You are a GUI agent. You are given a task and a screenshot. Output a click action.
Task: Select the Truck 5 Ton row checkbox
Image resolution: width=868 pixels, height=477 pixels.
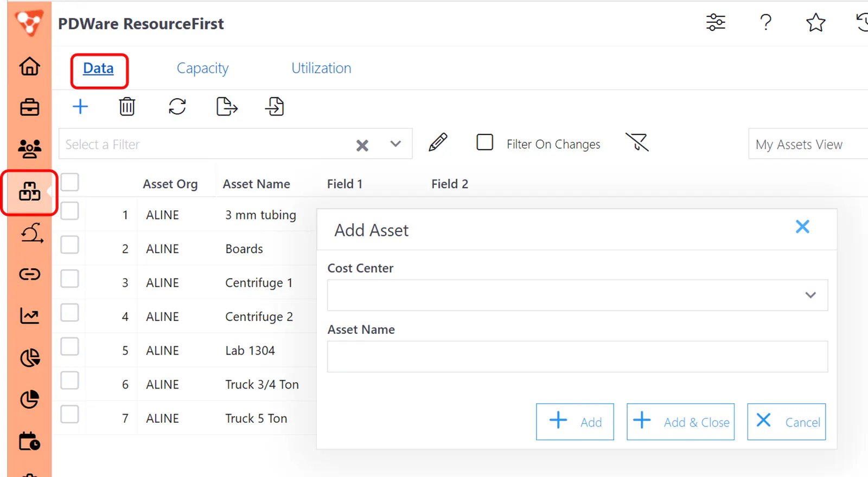point(69,414)
